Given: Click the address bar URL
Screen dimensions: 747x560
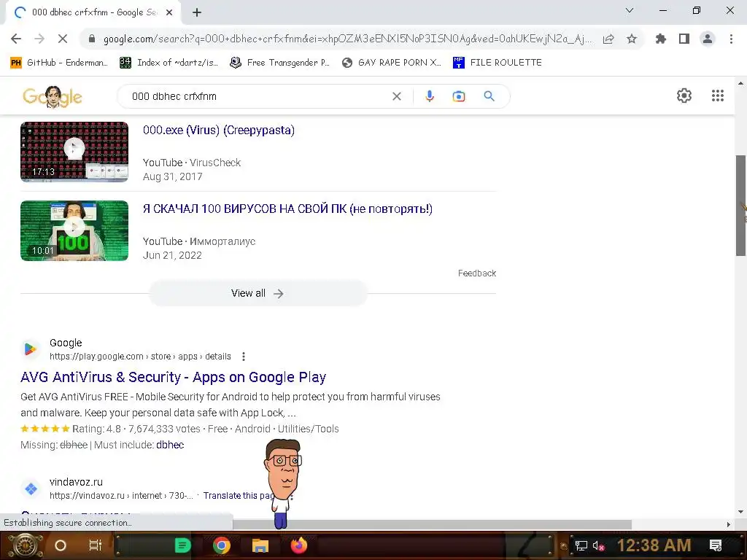Looking at the screenshot, I should pos(347,39).
